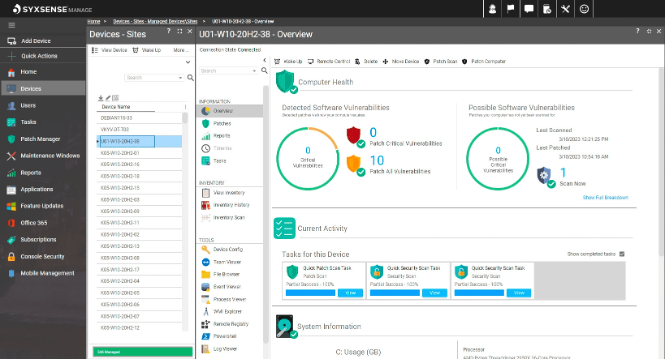Click the pencil edit icon above device list
The image size is (666, 360).
(x=108, y=98)
